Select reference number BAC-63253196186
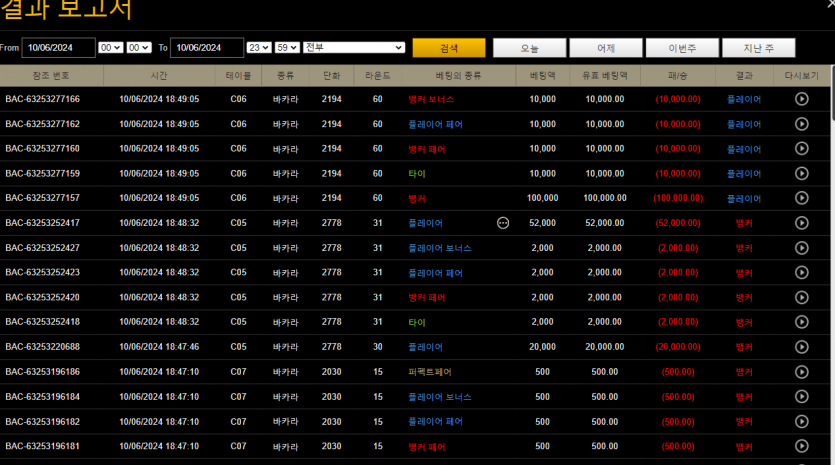 [43, 372]
